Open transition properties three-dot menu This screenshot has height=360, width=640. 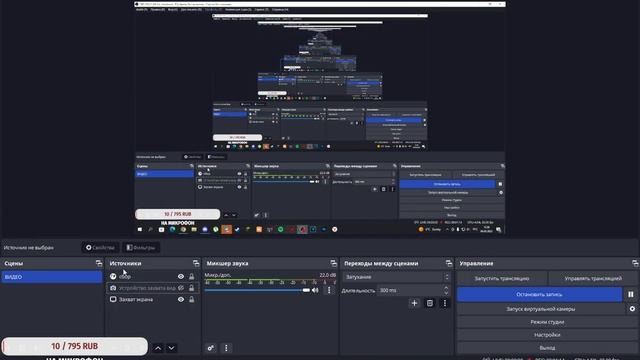(444, 303)
